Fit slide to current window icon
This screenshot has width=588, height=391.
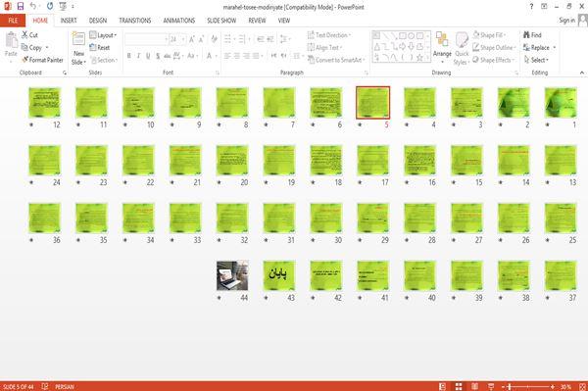click(582, 386)
